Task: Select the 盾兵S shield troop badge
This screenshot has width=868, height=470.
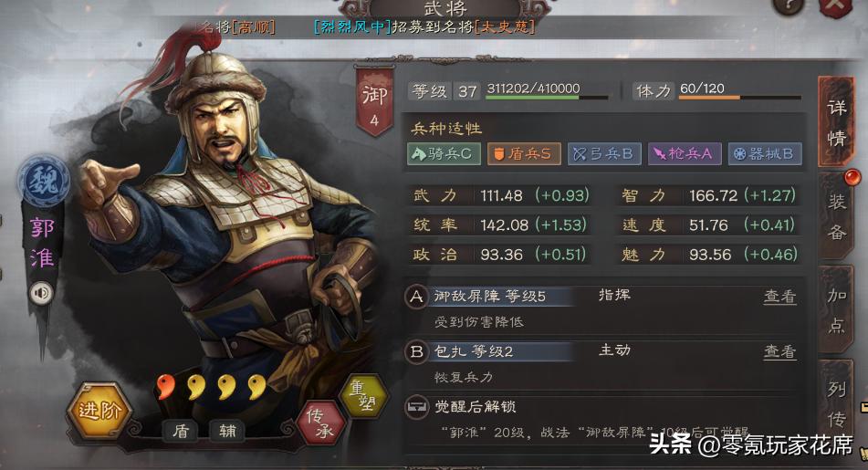Action: click(x=524, y=153)
